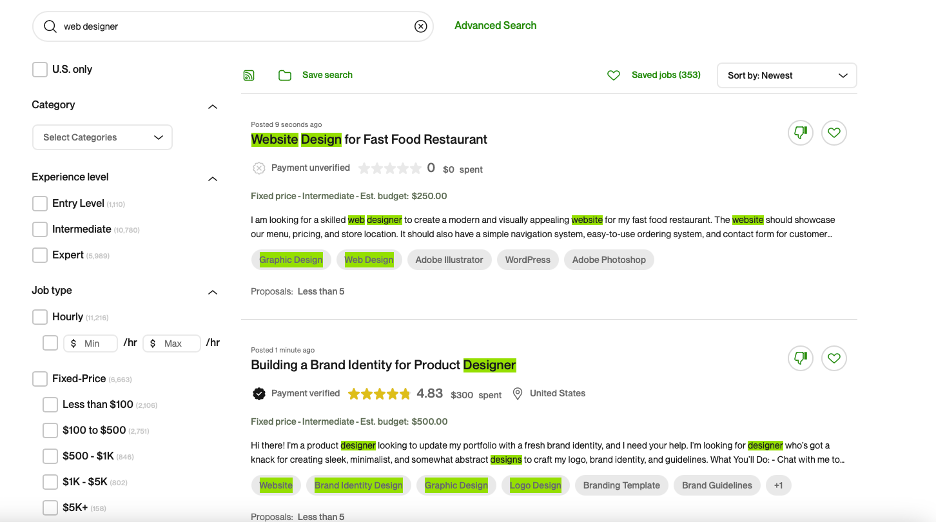Click the hourly Min rate input field
Viewport: 936px width, 522px height.
click(x=91, y=343)
